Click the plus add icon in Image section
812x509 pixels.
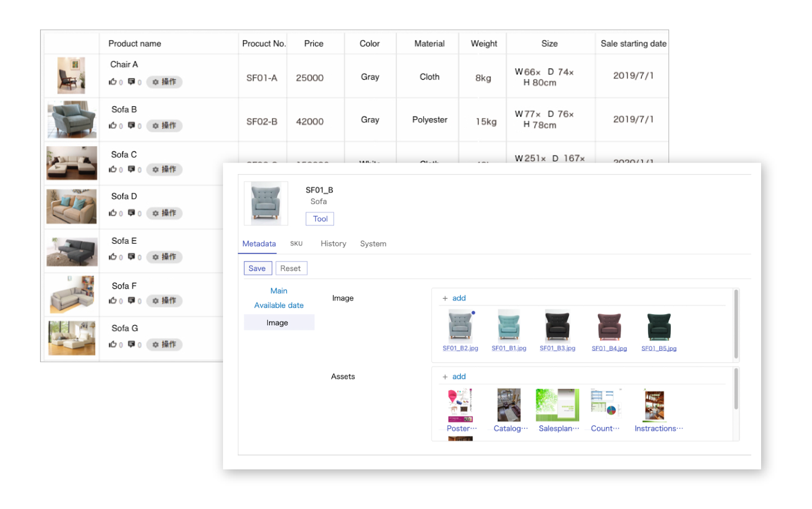coord(445,298)
